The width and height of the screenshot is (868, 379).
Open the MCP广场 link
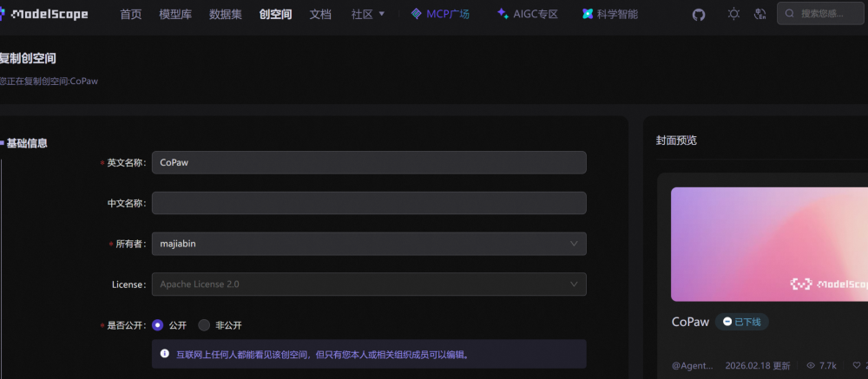tap(448, 15)
